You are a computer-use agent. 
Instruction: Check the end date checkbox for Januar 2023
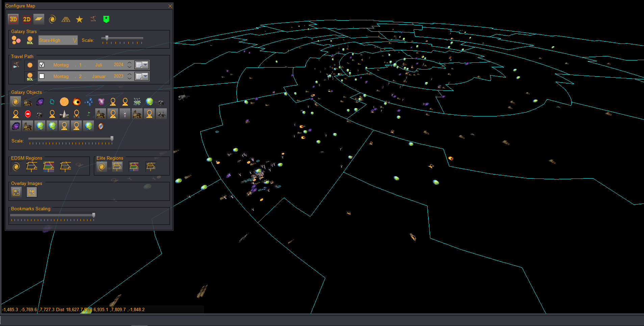click(x=42, y=76)
